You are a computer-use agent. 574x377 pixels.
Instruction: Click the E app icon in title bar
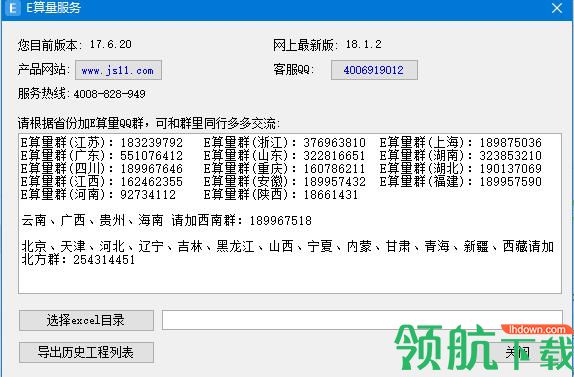[x=13, y=8]
